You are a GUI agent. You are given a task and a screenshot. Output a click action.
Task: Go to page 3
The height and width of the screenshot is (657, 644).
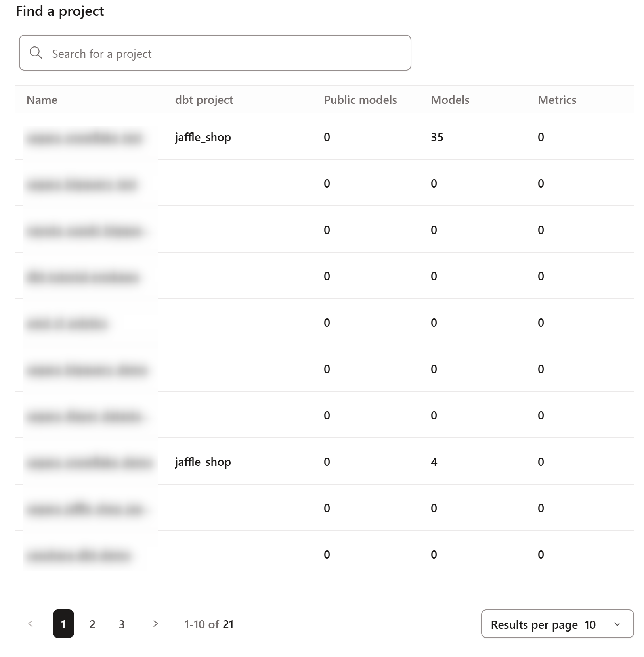[x=122, y=624]
